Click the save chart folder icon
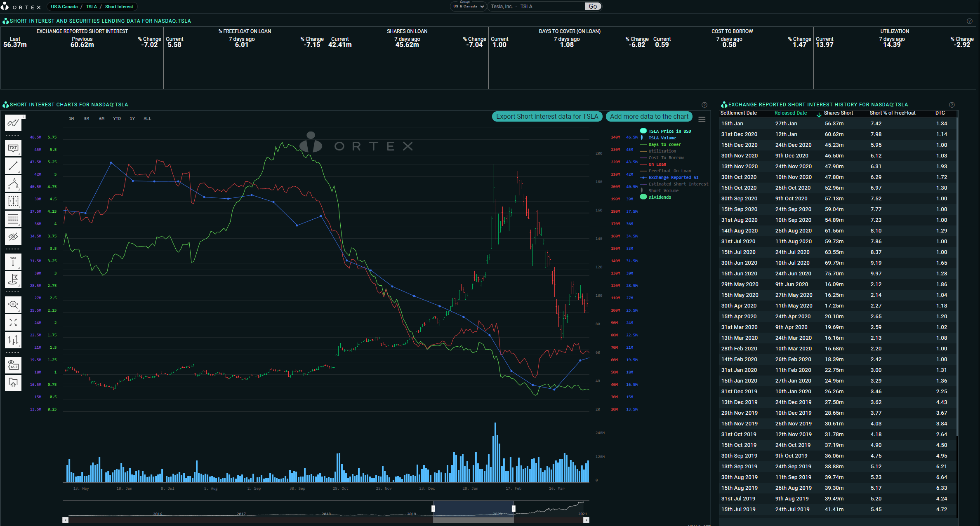Image resolution: width=980 pixels, height=526 pixels. (x=13, y=383)
